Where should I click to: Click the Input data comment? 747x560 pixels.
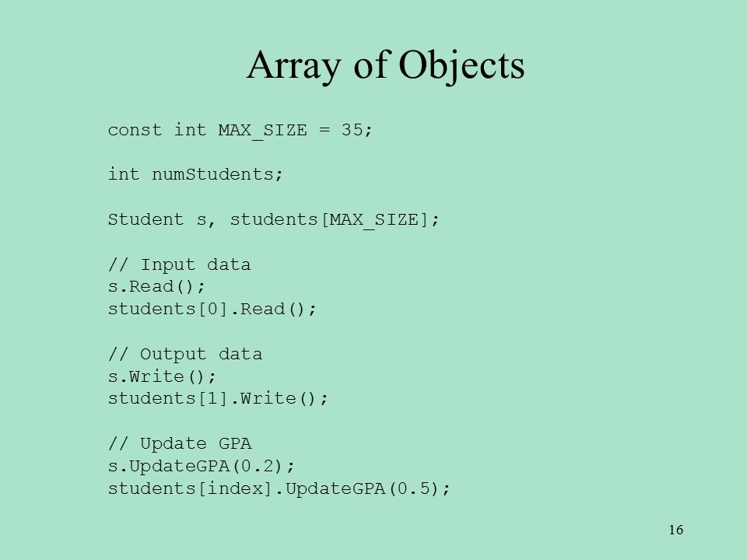coord(179,264)
